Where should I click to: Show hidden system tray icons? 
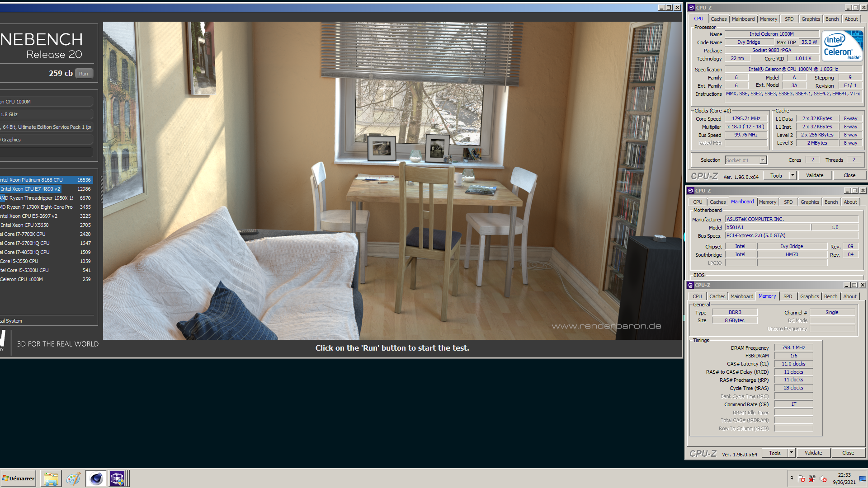coord(792,478)
